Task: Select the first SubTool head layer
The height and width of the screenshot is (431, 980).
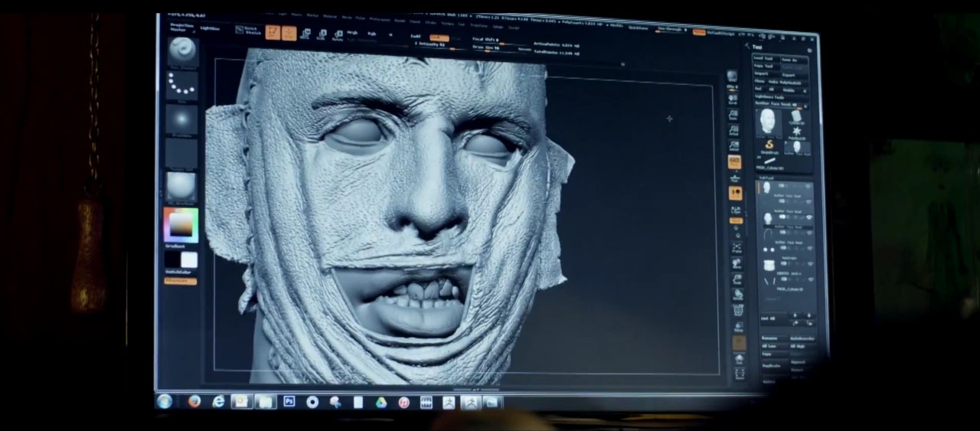Action: pyautogui.click(x=785, y=188)
